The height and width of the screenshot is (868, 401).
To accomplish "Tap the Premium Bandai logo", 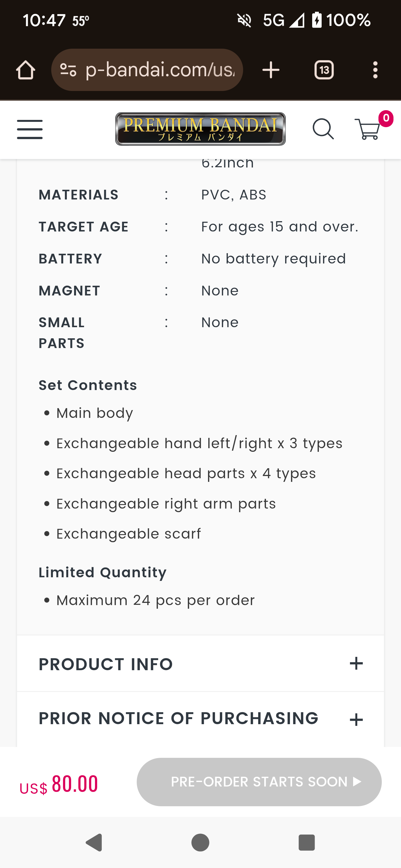I will click(x=200, y=129).
